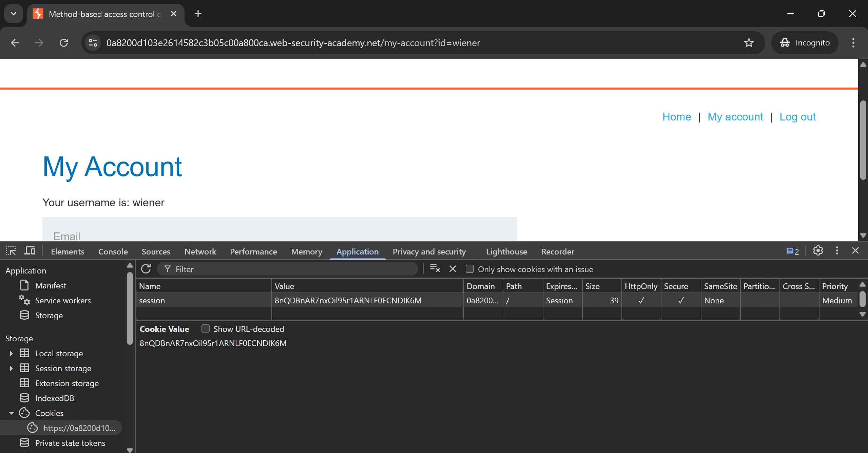Viewport: 868px width, 453px height.
Task: Enable Only show cookies with an issue
Action: [x=470, y=269]
